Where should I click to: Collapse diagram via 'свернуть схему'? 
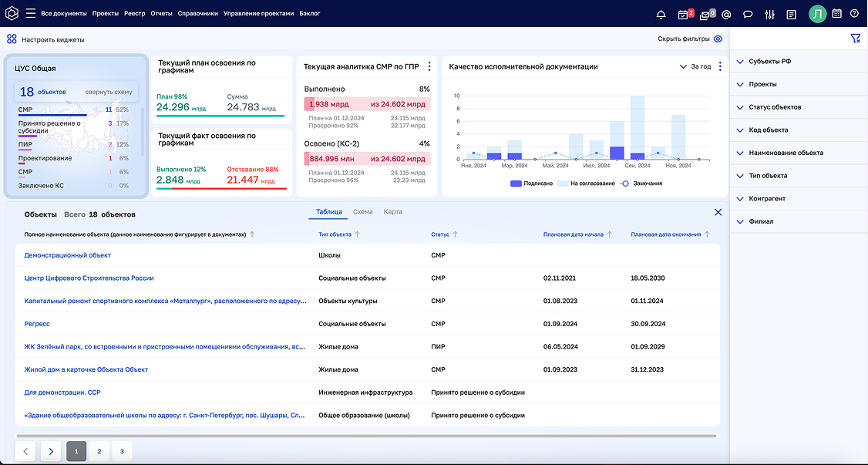click(x=109, y=92)
